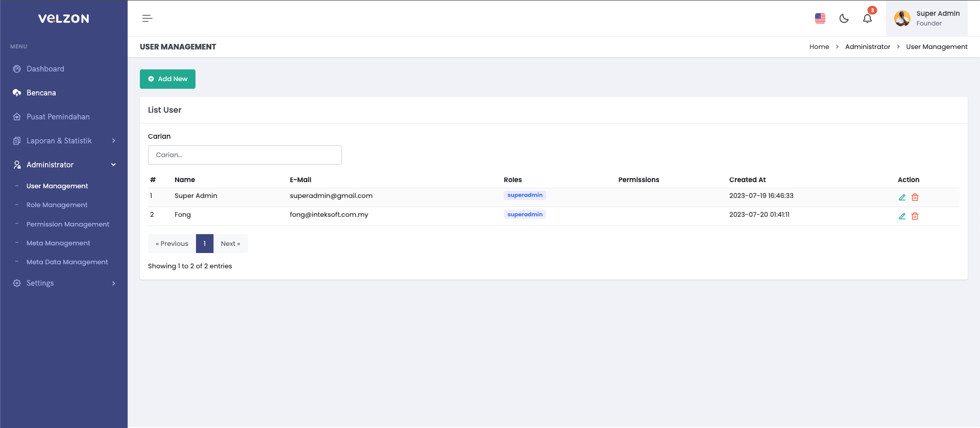
Task: Edit the Super Admin user row
Action: pyautogui.click(x=902, y=197)
